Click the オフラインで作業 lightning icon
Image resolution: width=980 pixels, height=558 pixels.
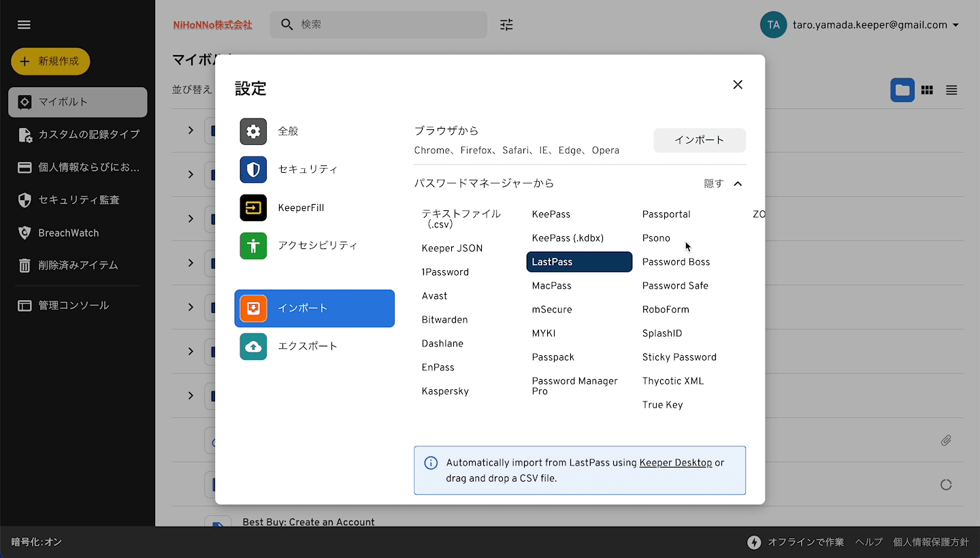[x=754, y=542]
